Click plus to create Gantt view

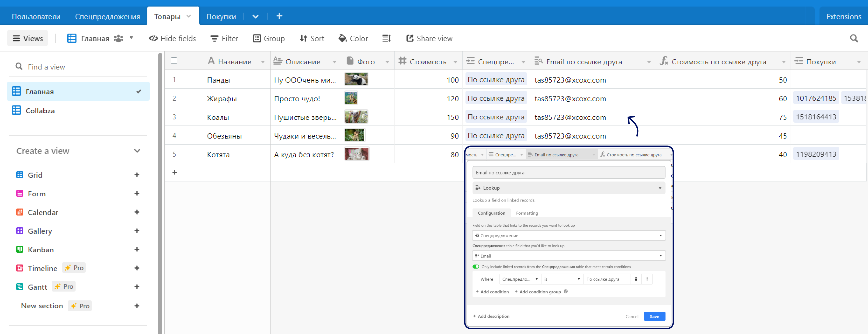click(x=137, y=287)
